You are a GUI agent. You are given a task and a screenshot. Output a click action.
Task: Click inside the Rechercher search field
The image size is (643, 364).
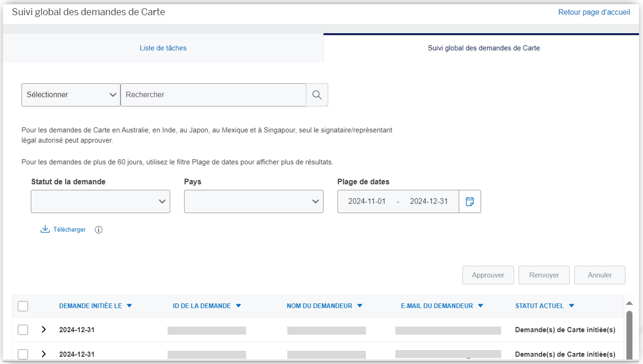click(x=213, y=95)
